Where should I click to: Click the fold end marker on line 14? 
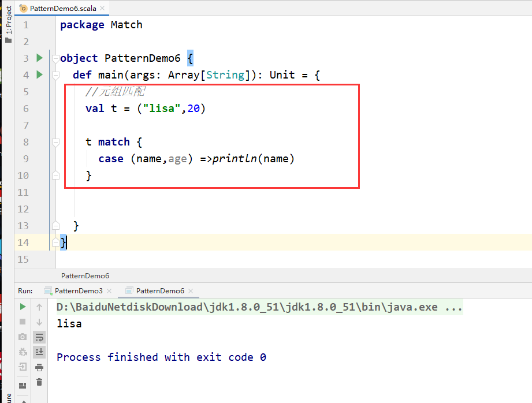pyautogui.click(x=56, y=242)
